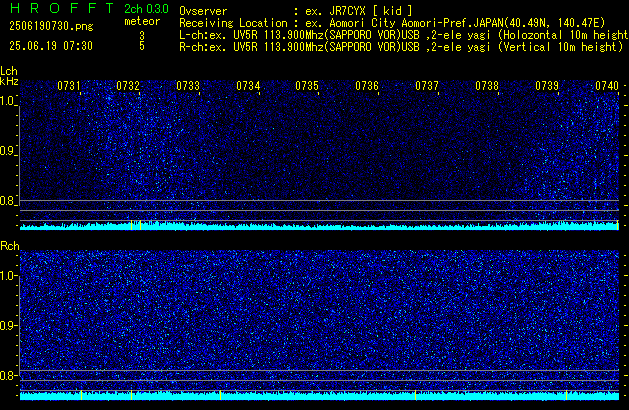Image resolution: width=629 pixels, height=410 pixels.
Task: Click the Lch 0.9 kHz scale label
Action: 8,151
